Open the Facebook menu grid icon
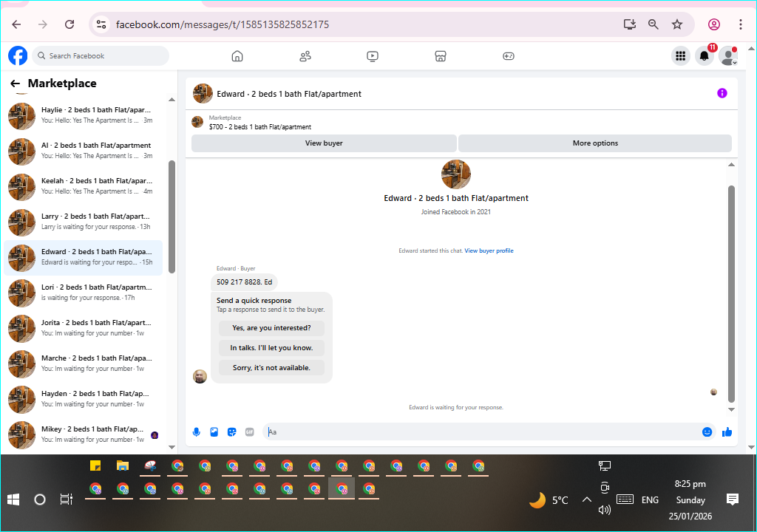 (681, 56)
